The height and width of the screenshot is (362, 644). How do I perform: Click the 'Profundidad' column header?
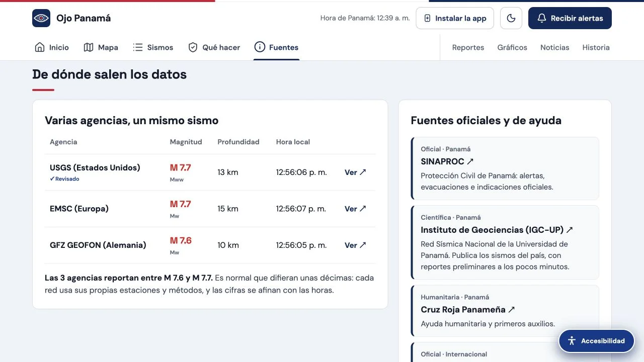238,142
